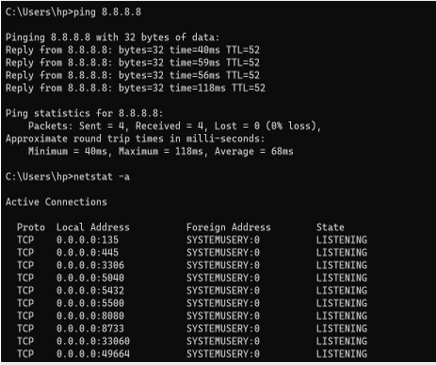
Task: Click the 'Average = 68ms' value
Action: pos(254,151)
